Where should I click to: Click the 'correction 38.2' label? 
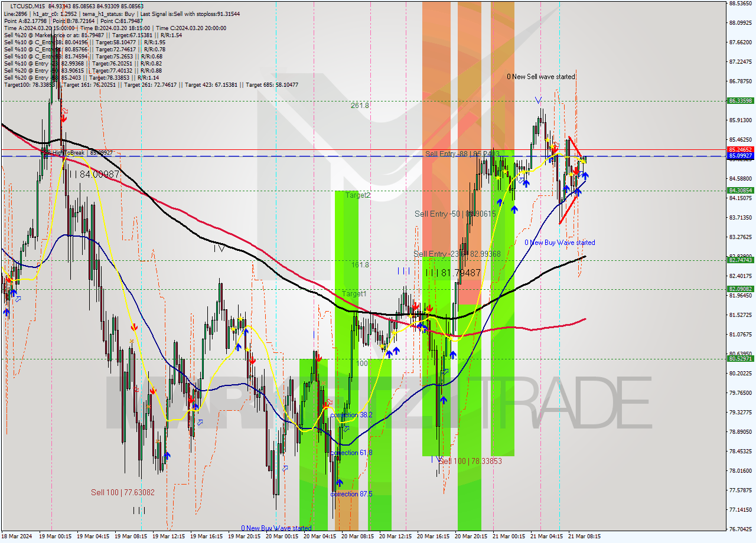click(351, 415)
